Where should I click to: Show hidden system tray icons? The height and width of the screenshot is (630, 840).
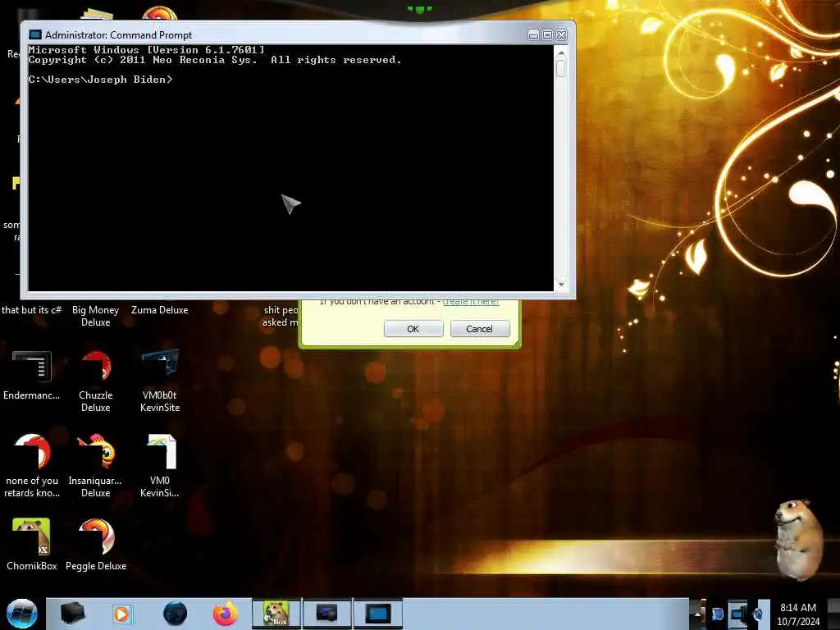click(698, 614)
